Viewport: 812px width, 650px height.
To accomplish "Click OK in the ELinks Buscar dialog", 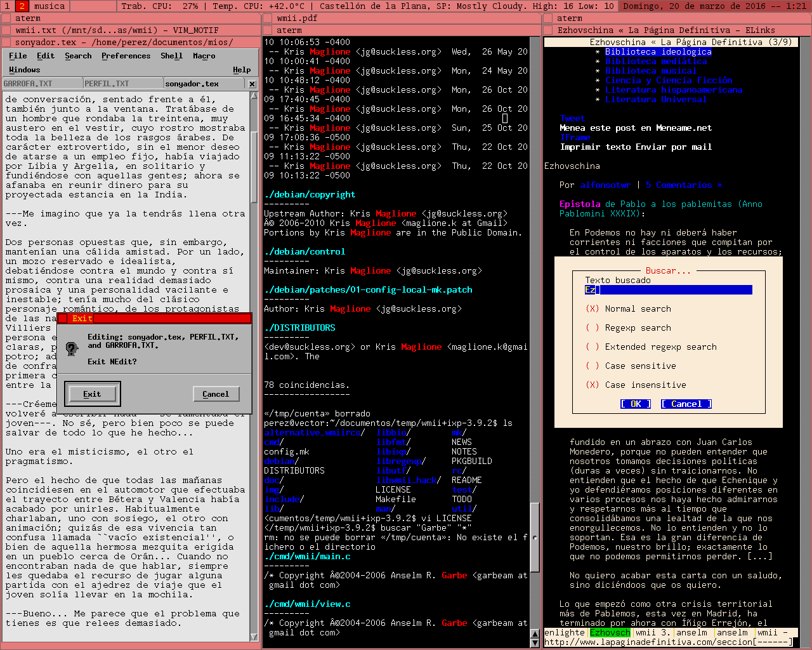I will click(636, 404).
